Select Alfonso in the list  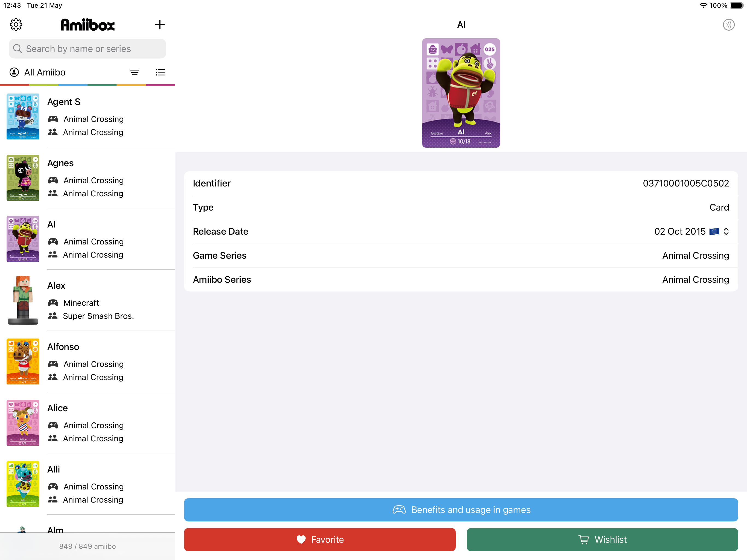[87, 361]
